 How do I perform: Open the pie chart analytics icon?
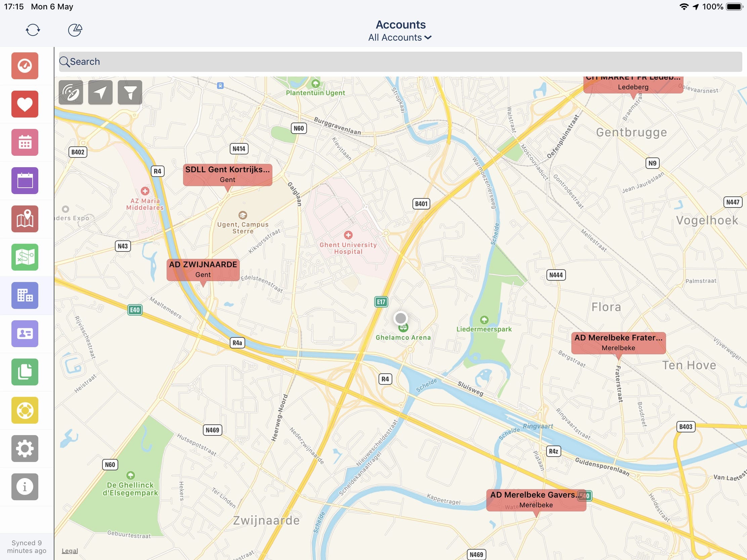pyautogui.click(x=75, y=30)
